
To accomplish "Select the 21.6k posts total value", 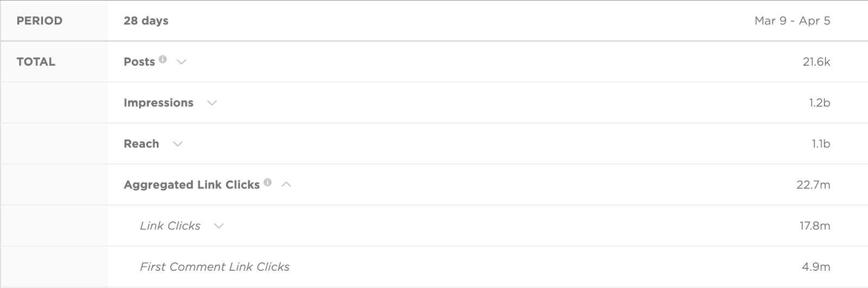I will coord(816,62).
